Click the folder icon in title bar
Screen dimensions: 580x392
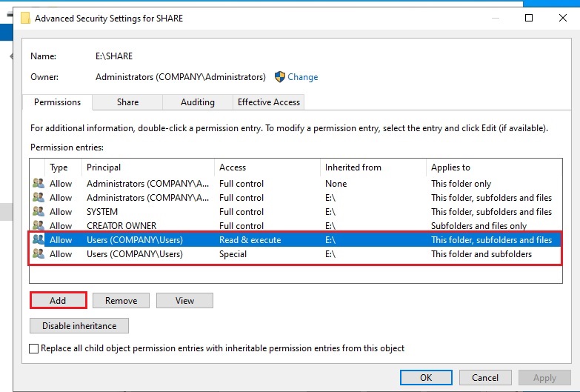(25, 19)
